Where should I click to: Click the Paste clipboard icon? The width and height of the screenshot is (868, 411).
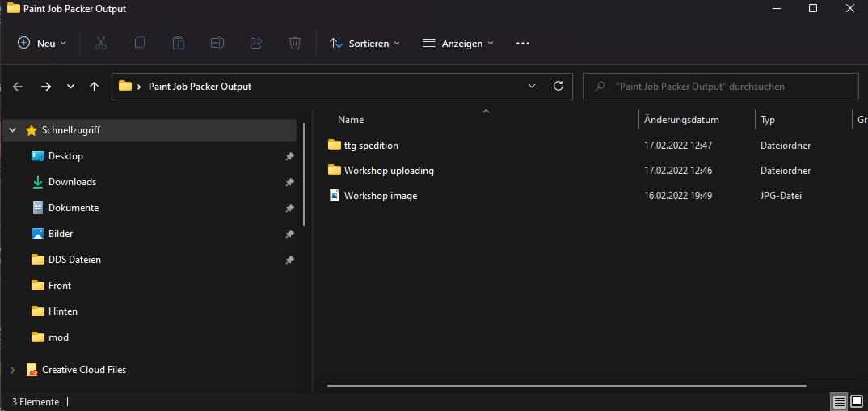click(x=179, y=43)
